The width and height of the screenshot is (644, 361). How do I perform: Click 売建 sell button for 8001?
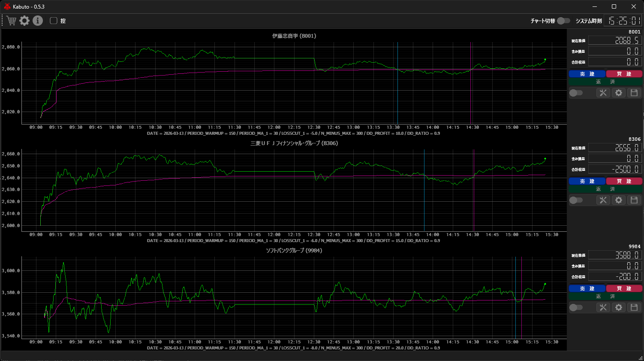point(587,74)
